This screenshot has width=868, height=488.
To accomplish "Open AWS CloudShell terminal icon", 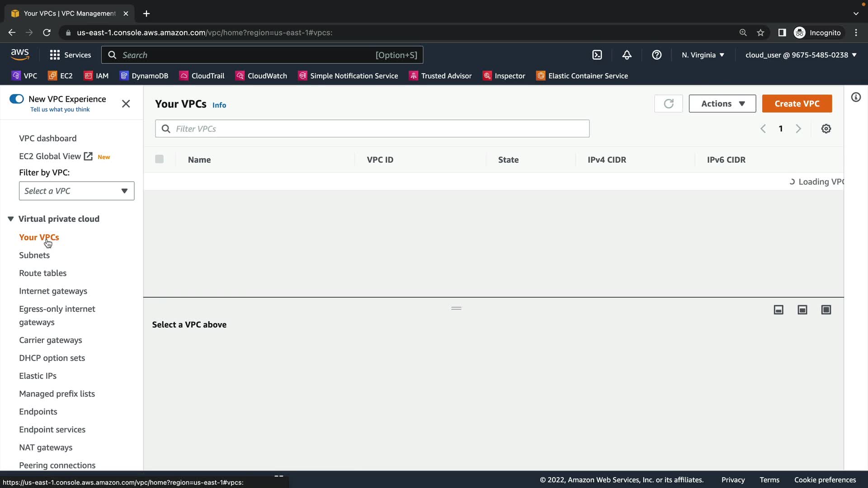I will [x=597, y=55].
